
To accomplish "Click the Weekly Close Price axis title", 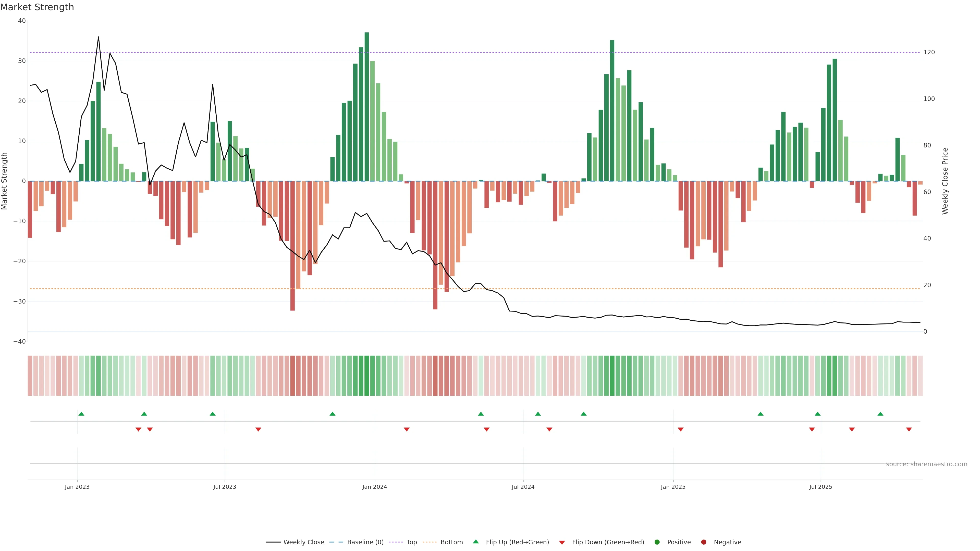I will [x=945, y=181].
